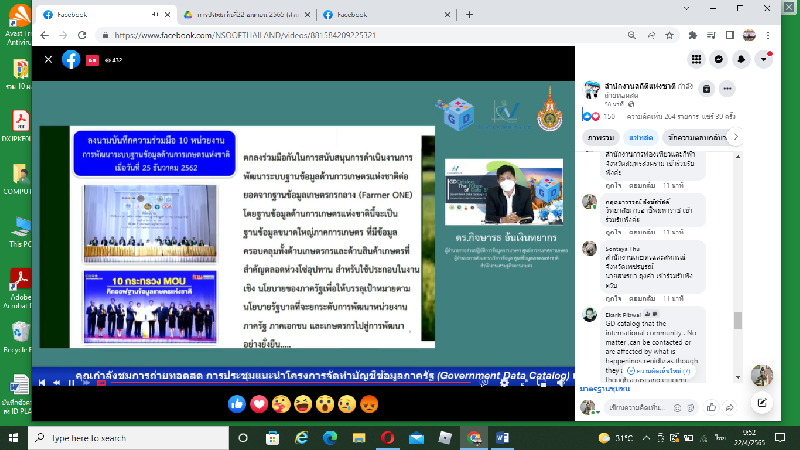The image size is (800, 450).
Task: Select the highlighted blue comment filter chip
Action: [641, 137]
